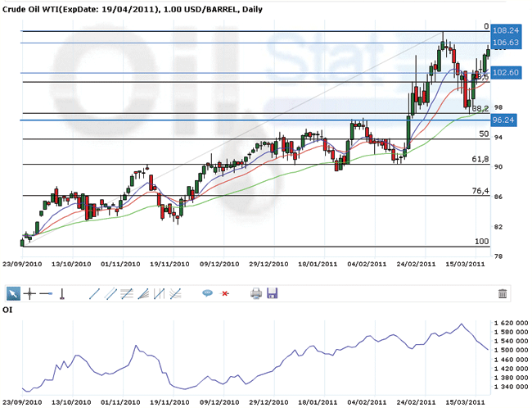Screen dimensions: 532x408
Task: Select the Fibonacci retracement levels tool
Action: [127, 293]
